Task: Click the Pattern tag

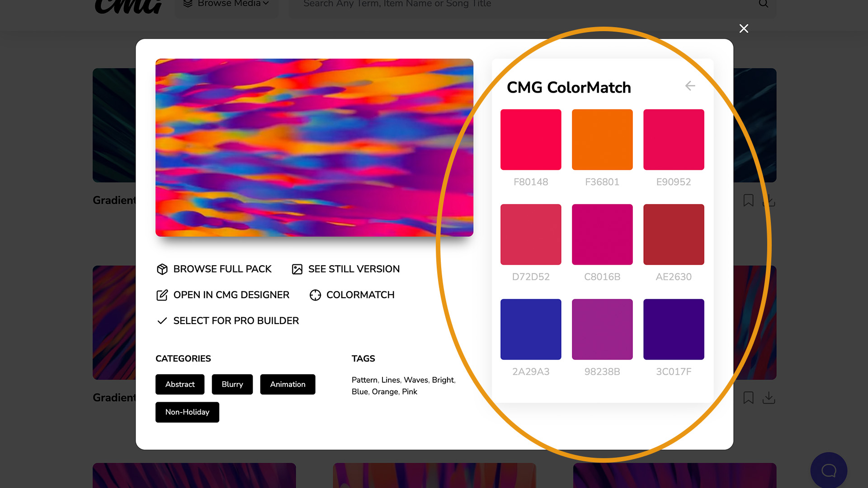Action: pos(364,380)
